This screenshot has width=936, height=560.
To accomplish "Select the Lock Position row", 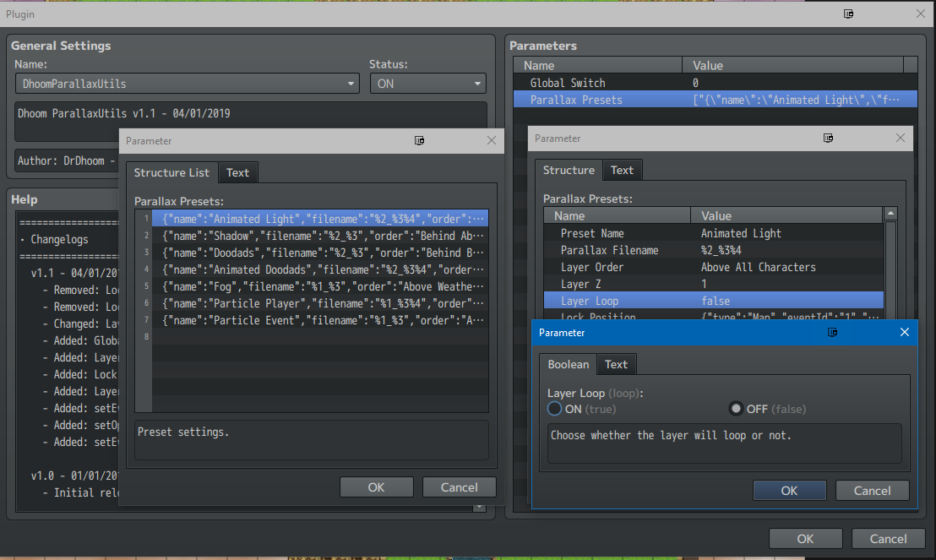I will coord(713,316).
